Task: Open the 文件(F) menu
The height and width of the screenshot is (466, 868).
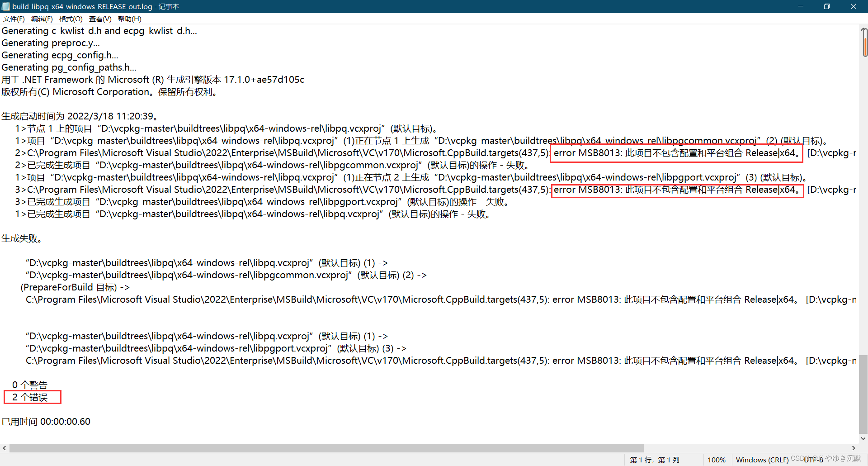Action: pos(14,19)
